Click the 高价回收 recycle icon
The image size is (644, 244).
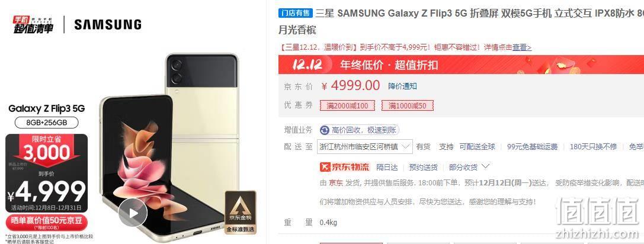(x=325, y=130)
